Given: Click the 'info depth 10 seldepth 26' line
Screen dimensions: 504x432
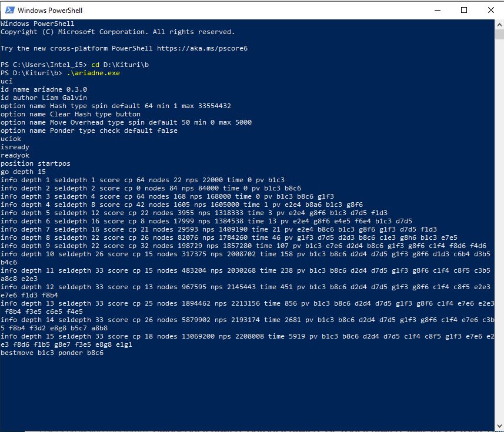Looking at the screenshot, I should tap(246, 258).
